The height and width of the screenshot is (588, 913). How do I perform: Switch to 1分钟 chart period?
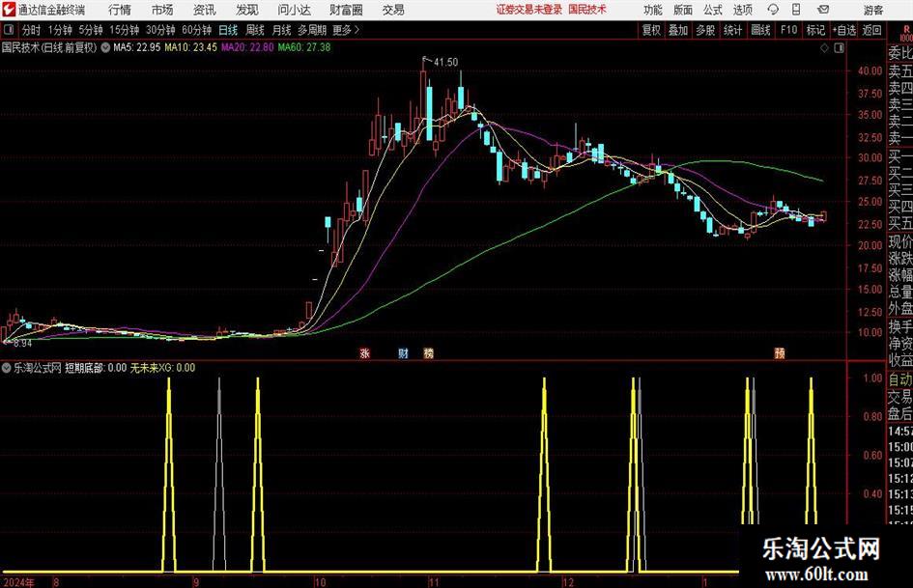(60, 30)
